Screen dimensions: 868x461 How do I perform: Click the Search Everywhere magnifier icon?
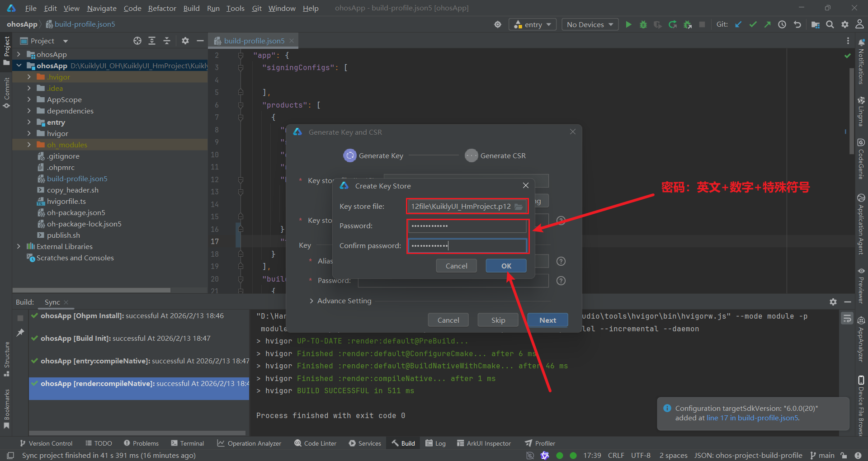pyautogui.click(x=830, y=24)
